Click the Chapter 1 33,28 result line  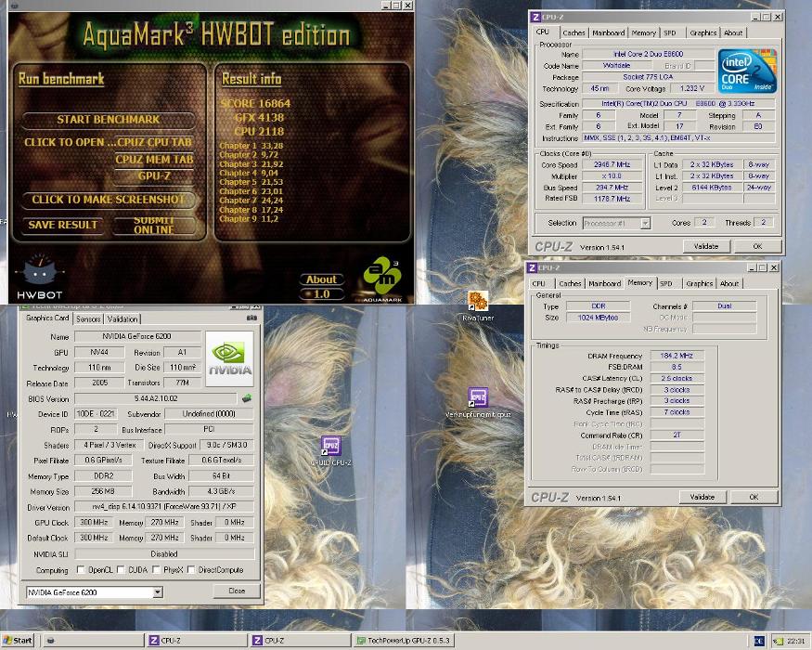[x=251, y=146]
